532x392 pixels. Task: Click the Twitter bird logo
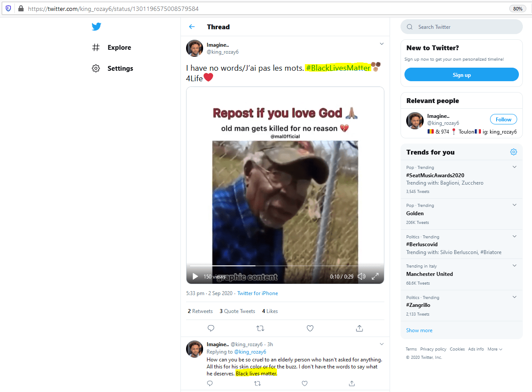pos(97,27)
